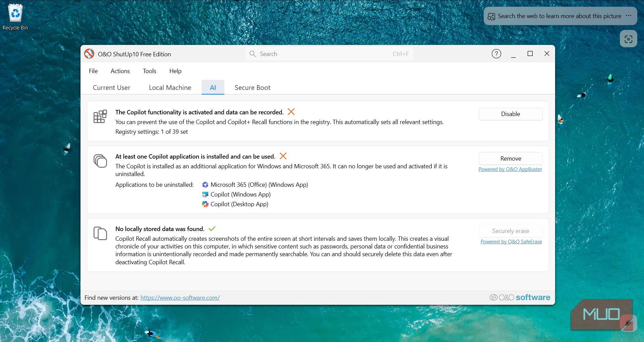
Task: Click the Microsoft 365 (Office) app icon
Action: (x=205, y=185)
